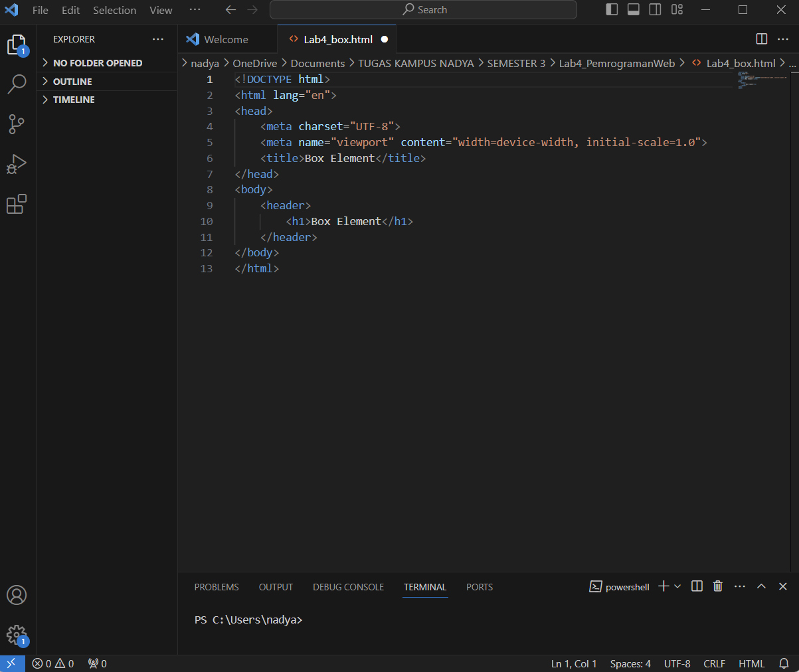Click CRLF in the status bar
Image resolution: width=799 pixels, height=672 pixels.
pos(714,663)
